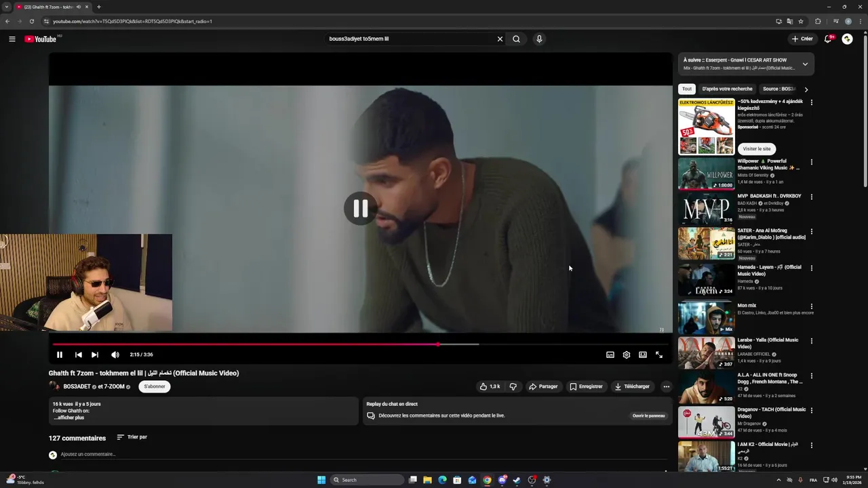Viewport: 868px width, 488px height.
Task: Open Steam from the taskbar
Action: pyautogui.click(x=517, y=480)
